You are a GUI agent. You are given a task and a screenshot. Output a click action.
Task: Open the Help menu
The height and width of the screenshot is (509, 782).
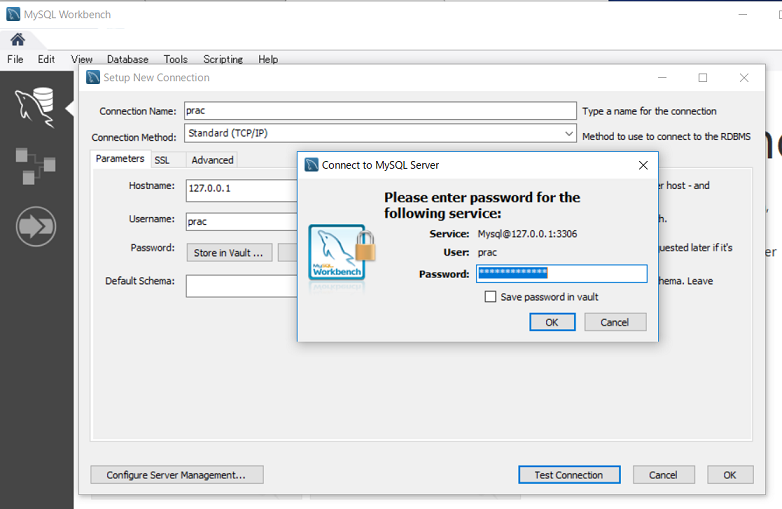click(268, 59)
